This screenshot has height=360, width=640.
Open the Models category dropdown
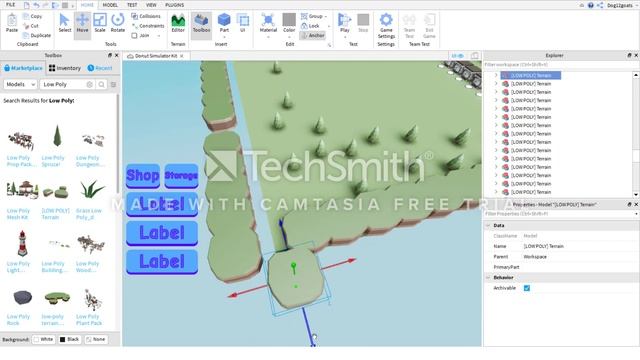20,84
